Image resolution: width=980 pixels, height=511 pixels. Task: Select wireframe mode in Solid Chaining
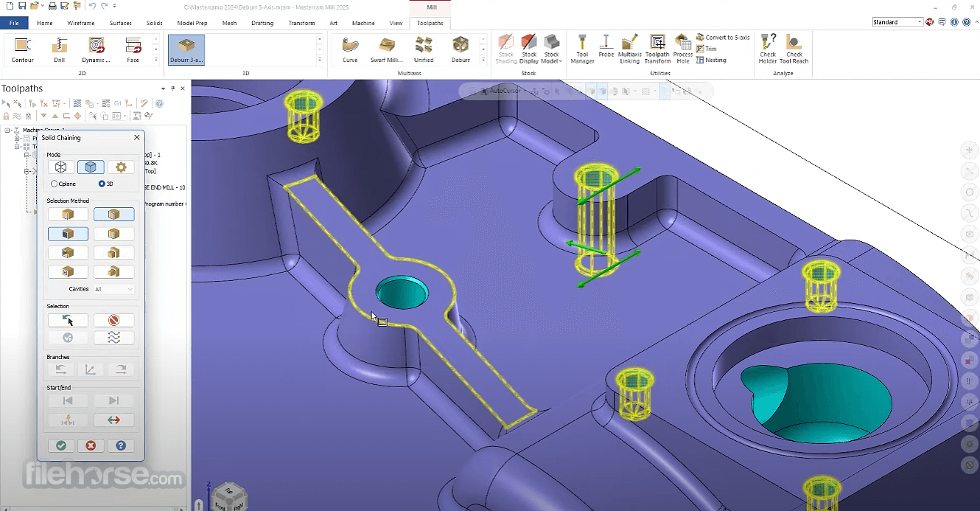(62, 167)
